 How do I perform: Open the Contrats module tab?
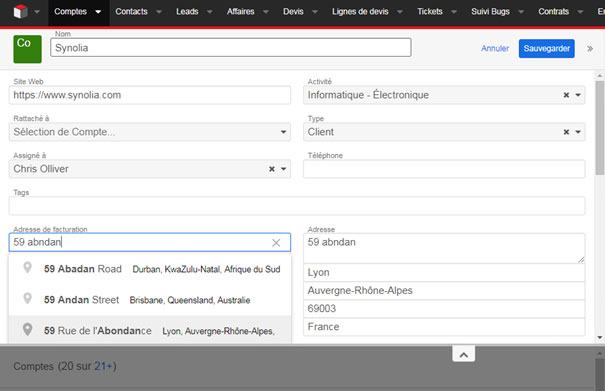coord(554,12)
